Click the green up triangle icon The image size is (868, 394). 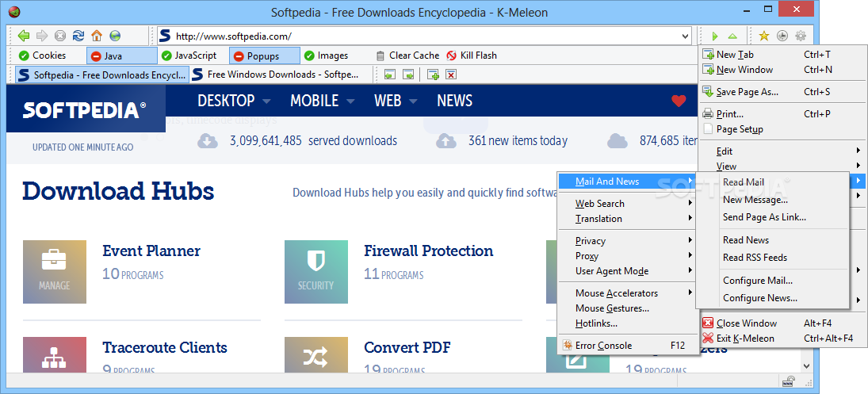click(x=732, y=36)
